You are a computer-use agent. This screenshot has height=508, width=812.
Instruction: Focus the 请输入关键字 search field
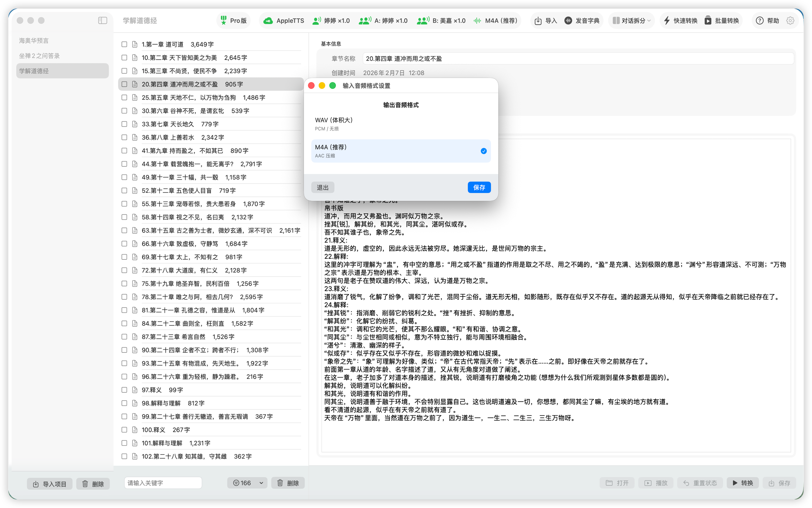[163, 483]
